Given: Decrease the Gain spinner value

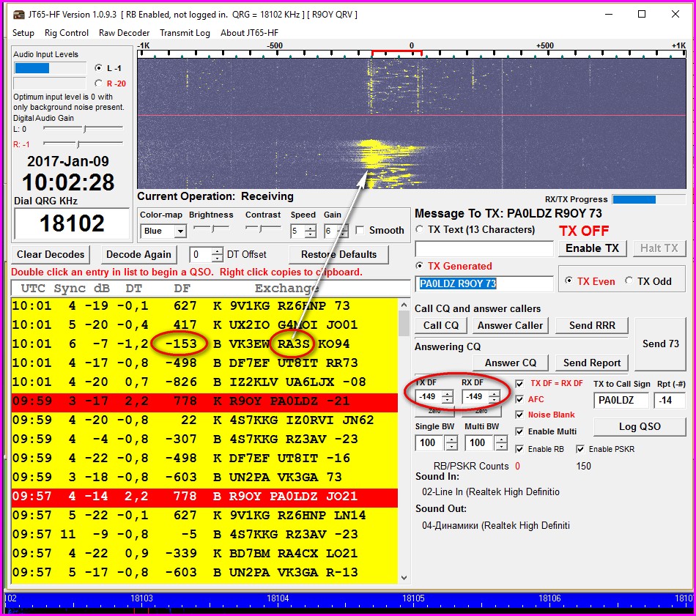Looking at the screenshot, I should click(x=344, y=235).
